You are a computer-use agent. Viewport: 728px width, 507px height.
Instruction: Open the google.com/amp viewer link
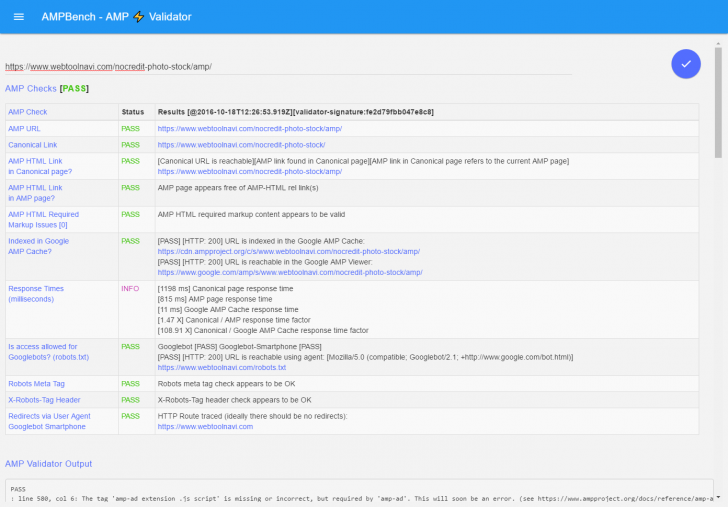point(290,273)
